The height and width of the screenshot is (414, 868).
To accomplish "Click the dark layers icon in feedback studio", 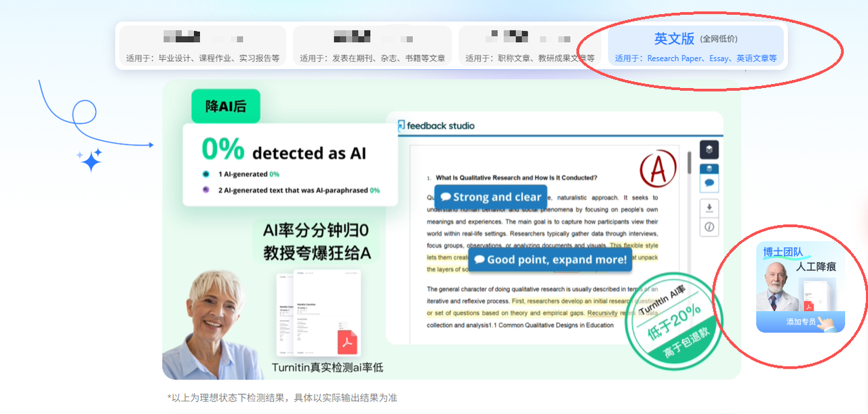I will (709, 150).
